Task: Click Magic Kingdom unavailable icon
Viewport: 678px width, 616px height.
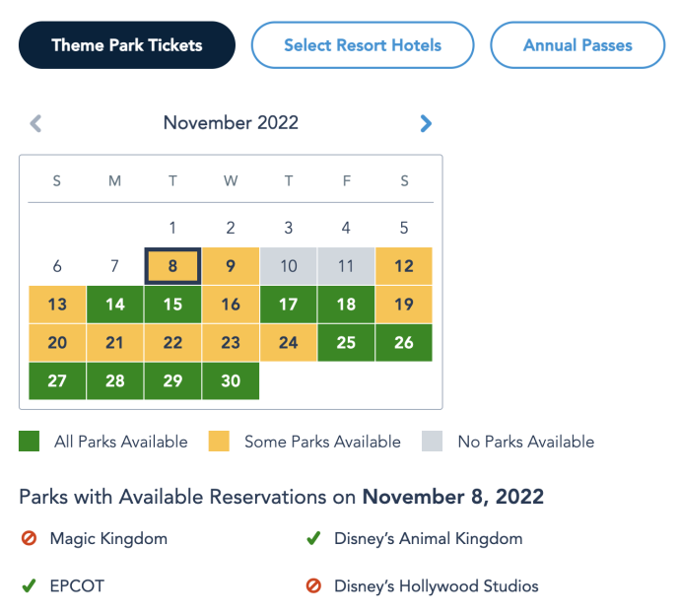Action: point(29,539)
